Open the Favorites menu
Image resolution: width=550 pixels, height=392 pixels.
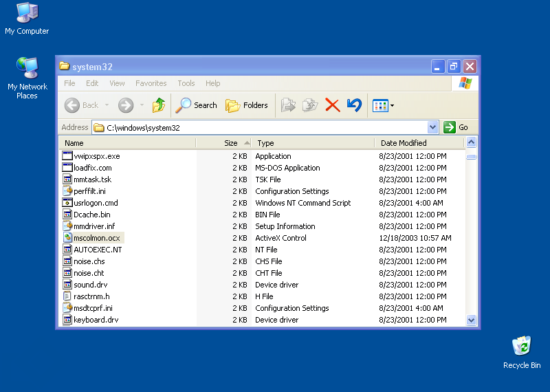(x=151, y=83)
